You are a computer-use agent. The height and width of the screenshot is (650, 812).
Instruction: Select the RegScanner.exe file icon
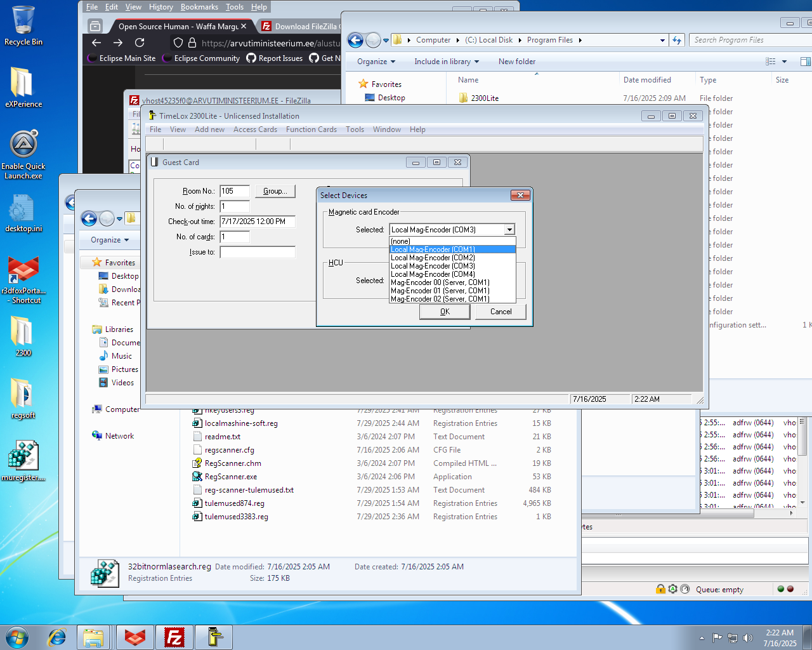pos(197,477)
